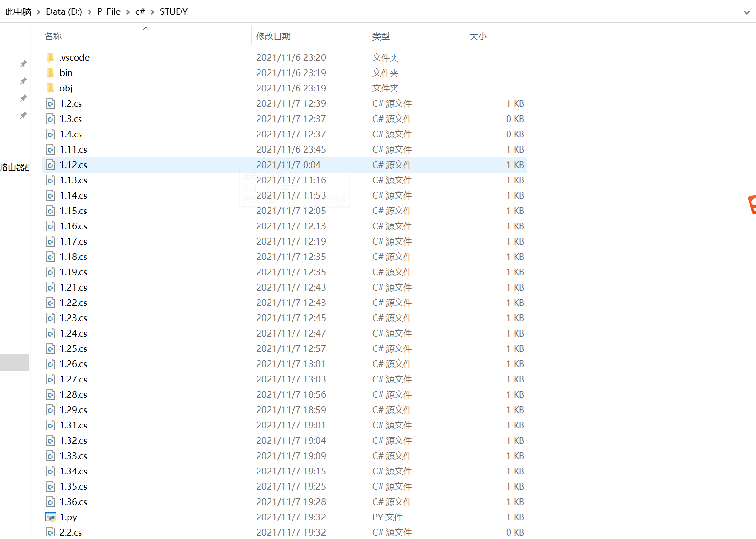Click the date 2021/11/6 23:45 of 1.11.cs
The image size is (756, 539).
tap(291, 149)
